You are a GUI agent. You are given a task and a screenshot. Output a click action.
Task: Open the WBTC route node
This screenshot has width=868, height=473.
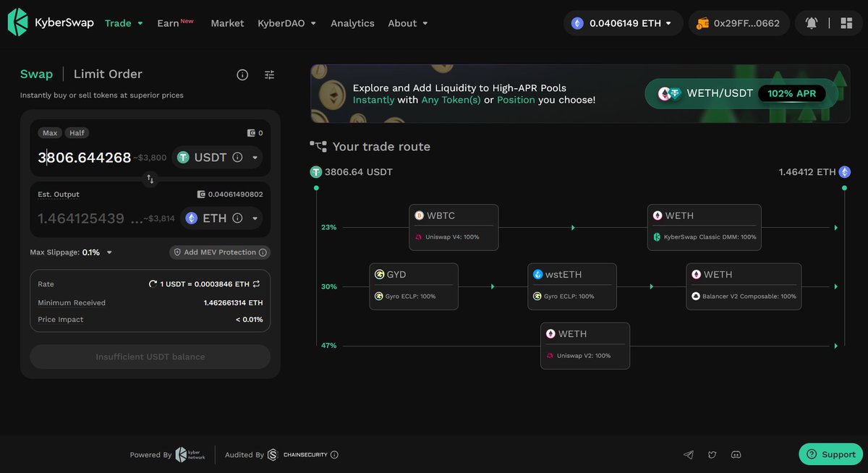(x=454, y=227)
